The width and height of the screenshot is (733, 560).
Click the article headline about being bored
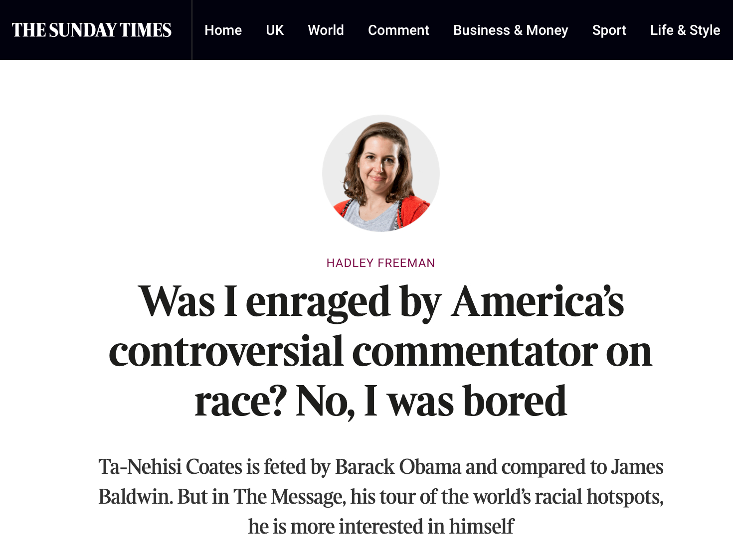[x=380, y=351]
